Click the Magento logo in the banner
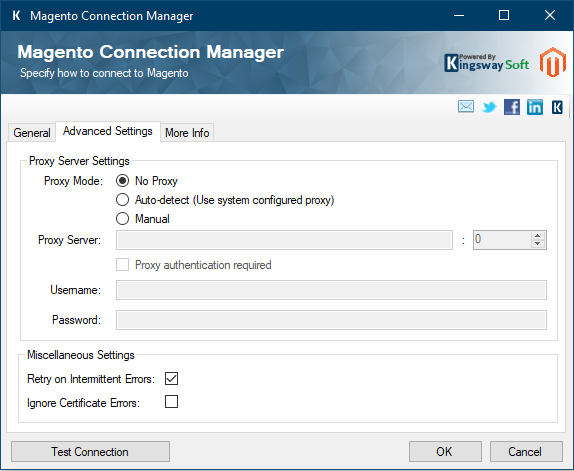574x471 pixels. click(553, 62)
